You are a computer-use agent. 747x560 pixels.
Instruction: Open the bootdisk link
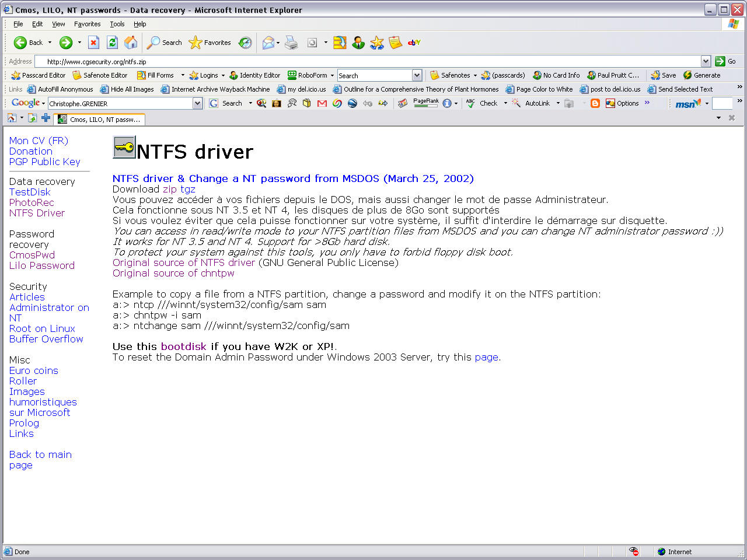184,346
